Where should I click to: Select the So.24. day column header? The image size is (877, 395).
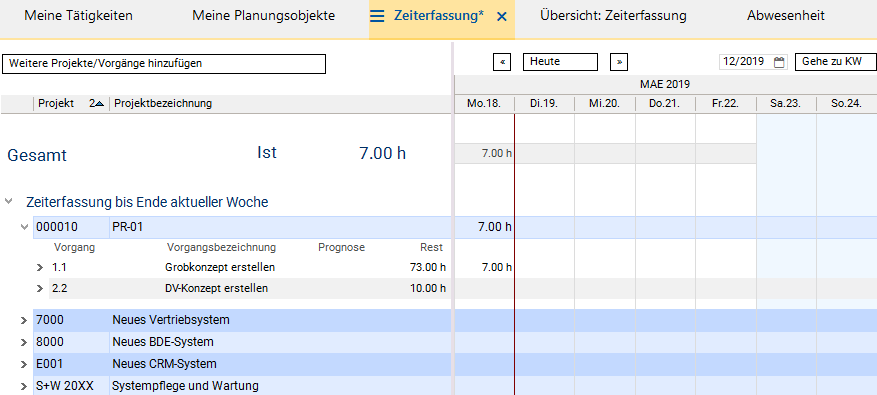[x=846, y=104]
